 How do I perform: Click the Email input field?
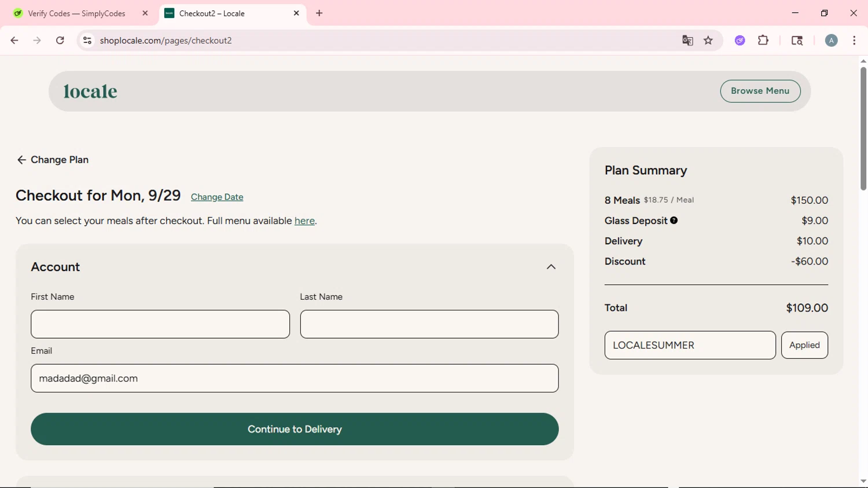click(x=295, y=378)
